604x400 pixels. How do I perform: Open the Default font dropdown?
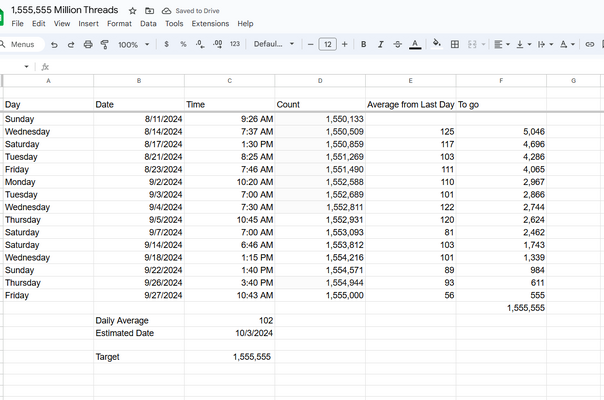click(273, 44)
